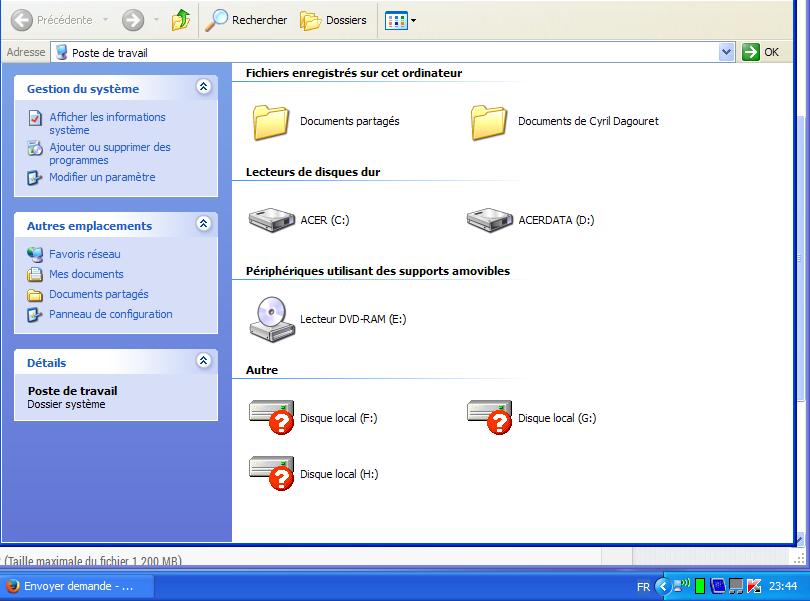
Task: Open the Rechercher search tool
Action: tap(246, 20)
